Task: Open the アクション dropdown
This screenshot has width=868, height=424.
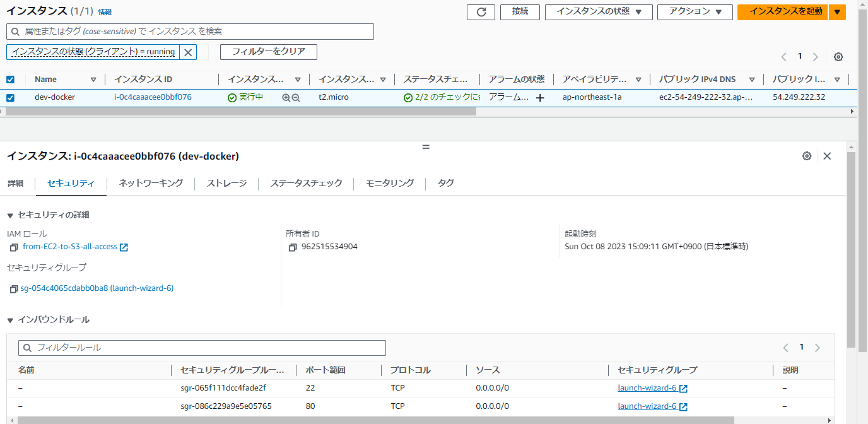Action: tap(695, 12)
